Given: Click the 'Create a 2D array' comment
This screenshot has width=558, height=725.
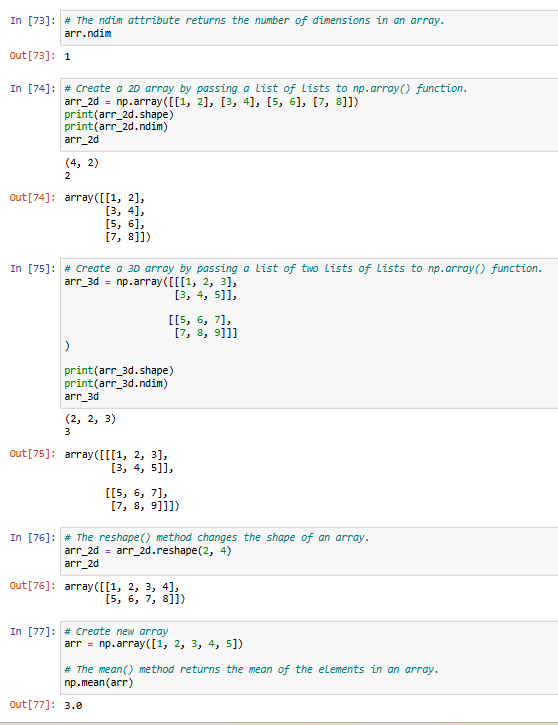Looking at the screenshot, I should click(266, 88).
